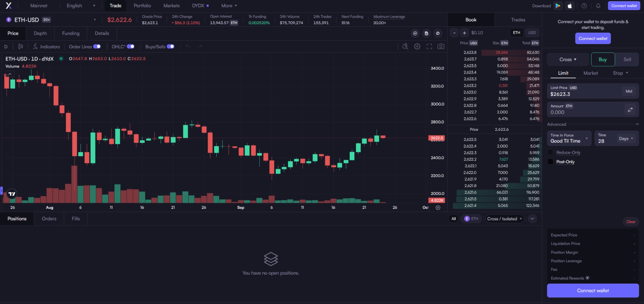Collapse chart legend arrow
The image size is (644, 304).
click(10, 74)
